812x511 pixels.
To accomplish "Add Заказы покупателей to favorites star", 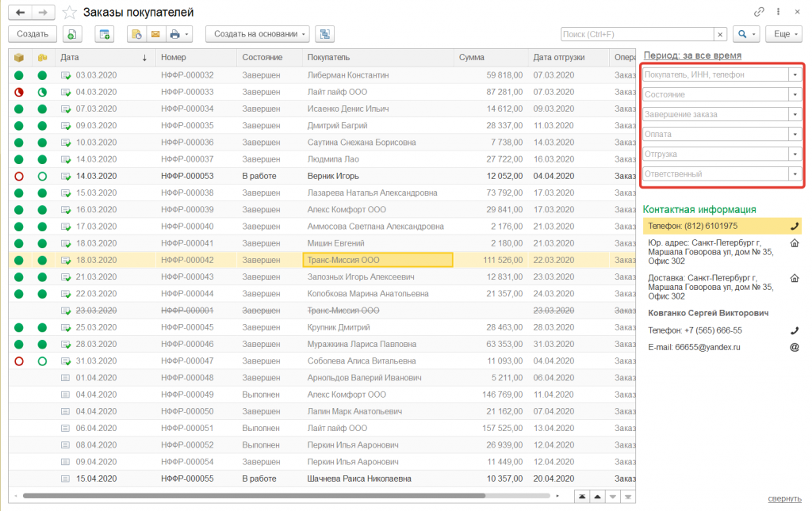I will (x=71, y=13).
